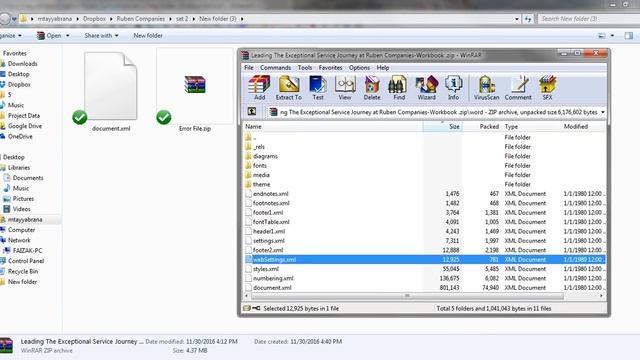The height and width of the screenshot is (360, 640).
Task: Open the Commands menu in WinRAR
Action: click(x=276, y=68)
